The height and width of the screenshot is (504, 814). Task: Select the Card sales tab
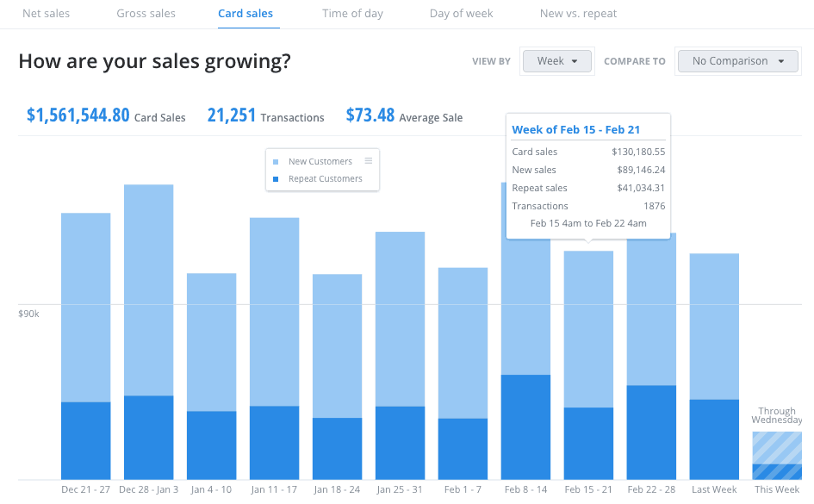[x=245, y=14]
